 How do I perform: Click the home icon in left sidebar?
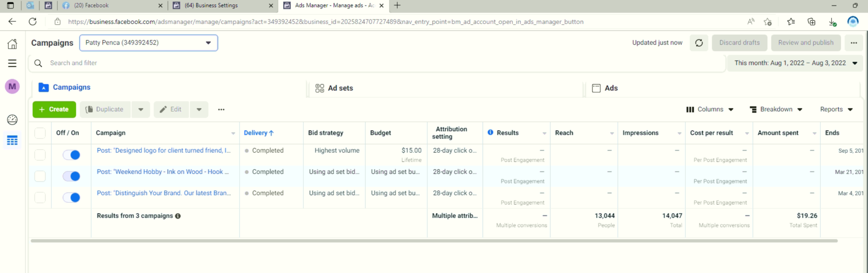point(12,44)
